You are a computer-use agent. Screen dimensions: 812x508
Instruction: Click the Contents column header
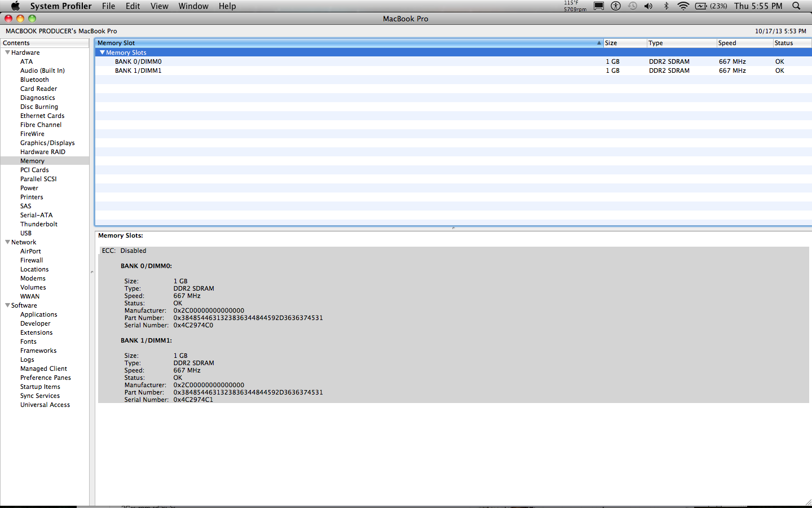click(x=45, y=43)
